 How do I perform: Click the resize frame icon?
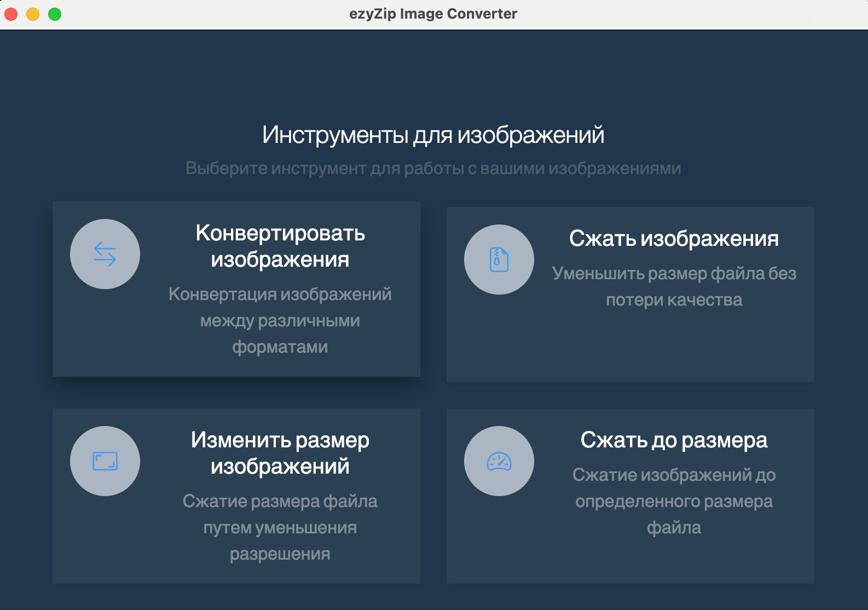pyautogui.click(x=105, y=461)
